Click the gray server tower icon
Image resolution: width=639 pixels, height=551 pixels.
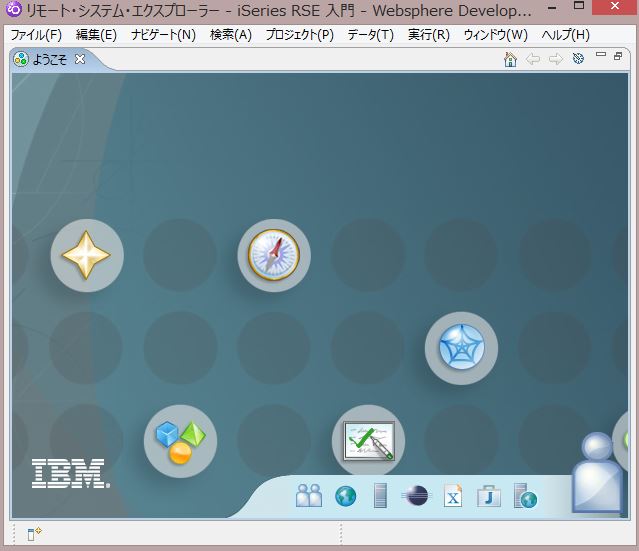coord(380,496)
